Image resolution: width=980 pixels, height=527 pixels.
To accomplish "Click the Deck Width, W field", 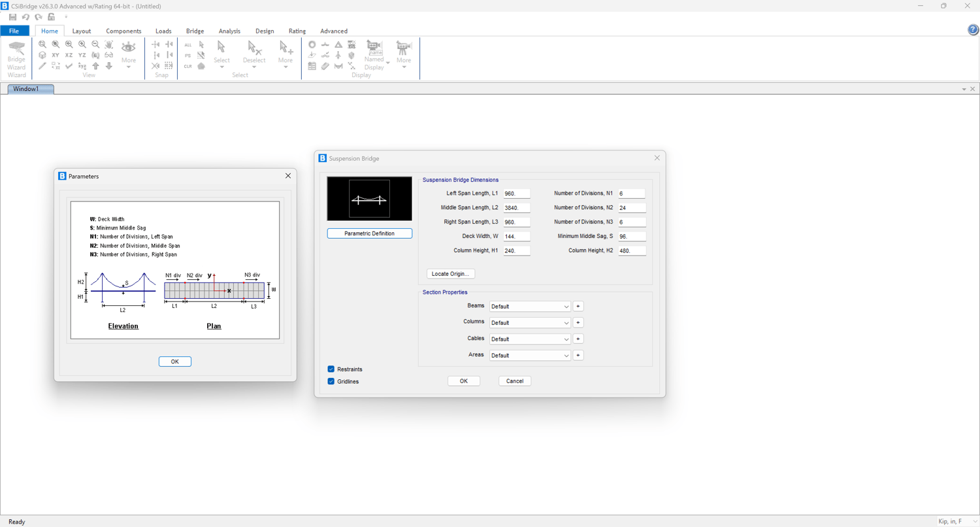I will (x=517, y=237).
